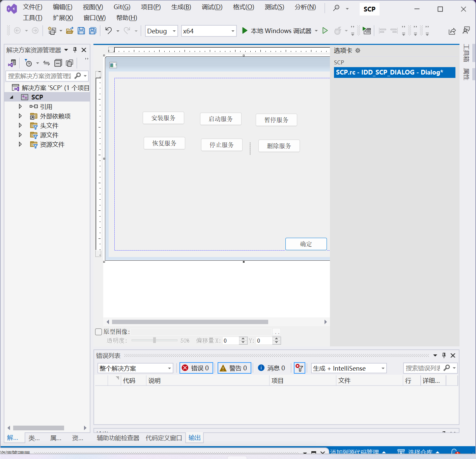
Task: Toggle the 错误 0 filter button
Action: (x=196, y=368)
